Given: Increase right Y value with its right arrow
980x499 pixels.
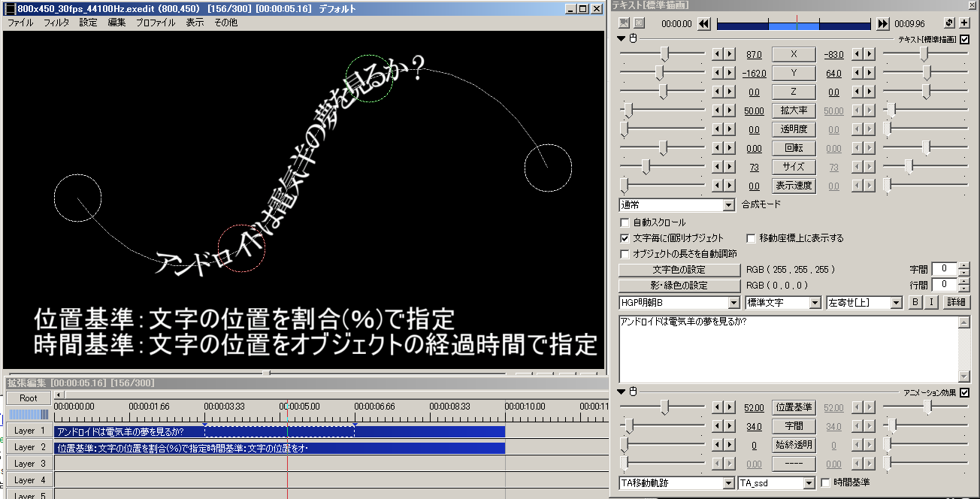Looking at the screenshot, I should [x=870, y=73].
